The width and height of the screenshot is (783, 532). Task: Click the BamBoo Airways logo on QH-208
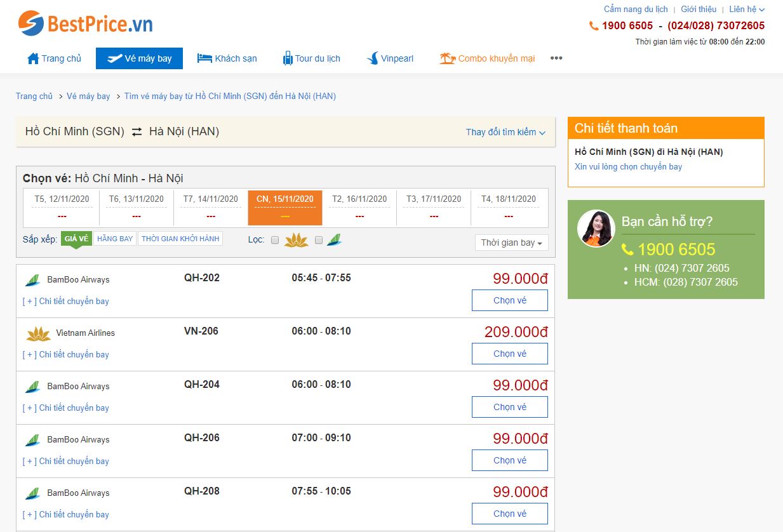[x=32, y=493]
